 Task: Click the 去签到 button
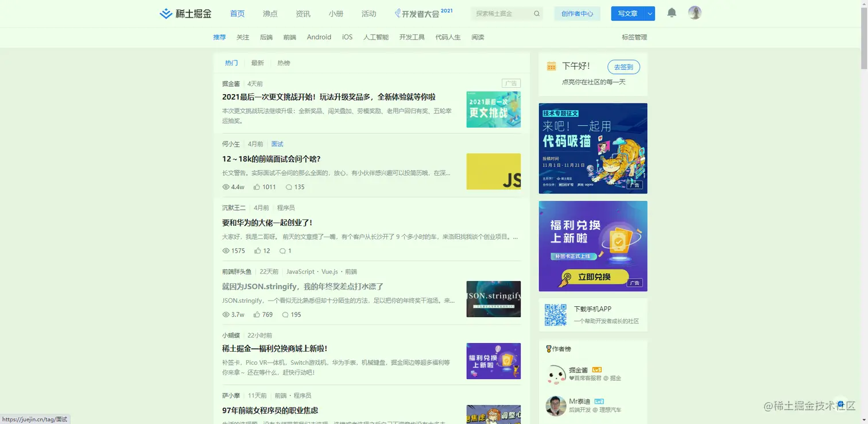pos(623,67)
